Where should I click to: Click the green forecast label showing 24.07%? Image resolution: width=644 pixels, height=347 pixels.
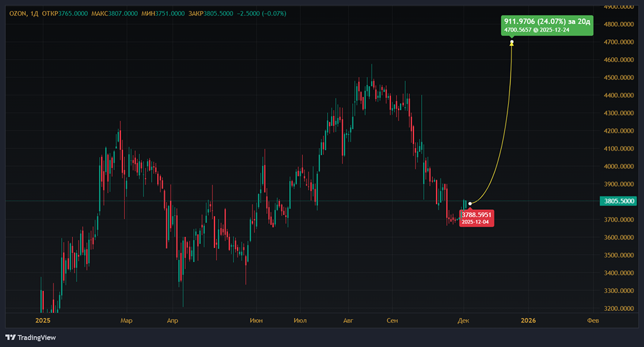click(x=547, y=25)
